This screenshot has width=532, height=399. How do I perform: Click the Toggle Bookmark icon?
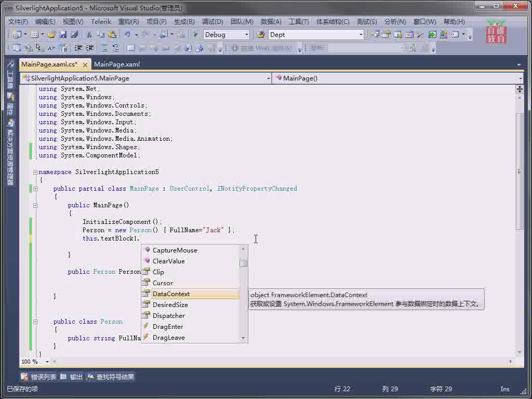click(x=131, y=48)
